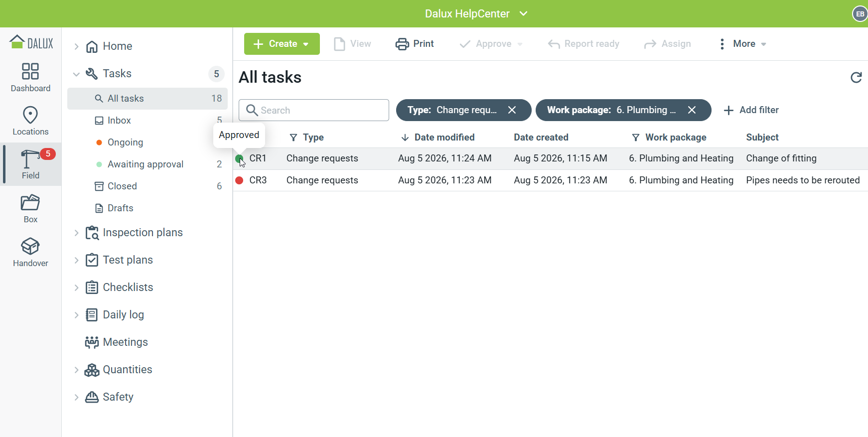The image size is (868, 437).
Task: Expand the Checklists section
Action: pos(76,288)
